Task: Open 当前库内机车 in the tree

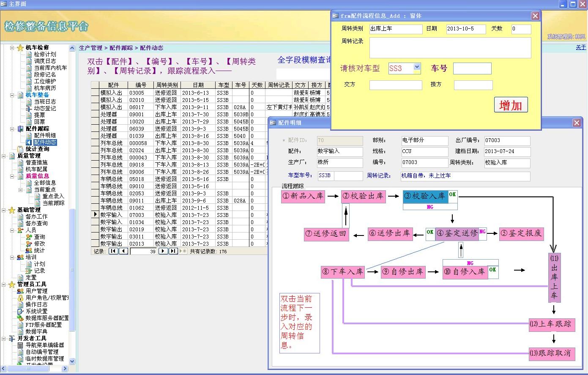Action: pos(50,68)
